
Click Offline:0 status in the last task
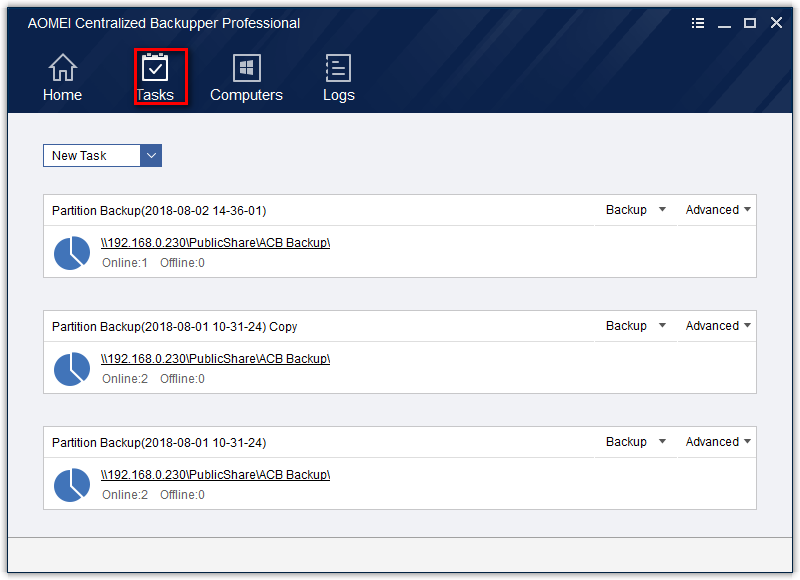[182, 494]
